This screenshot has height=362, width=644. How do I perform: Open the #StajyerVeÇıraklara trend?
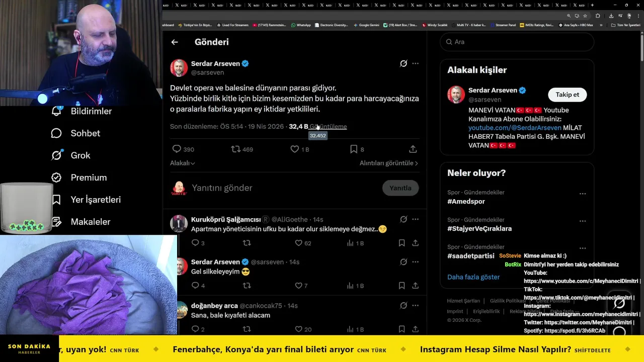coord(479,229)
